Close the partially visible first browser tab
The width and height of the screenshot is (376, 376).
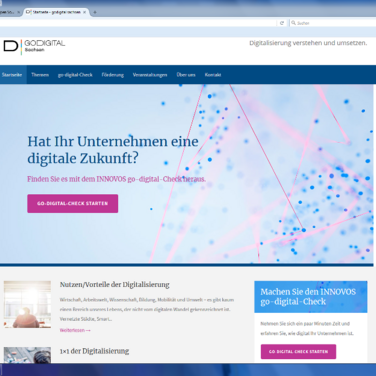coord(19,12)
